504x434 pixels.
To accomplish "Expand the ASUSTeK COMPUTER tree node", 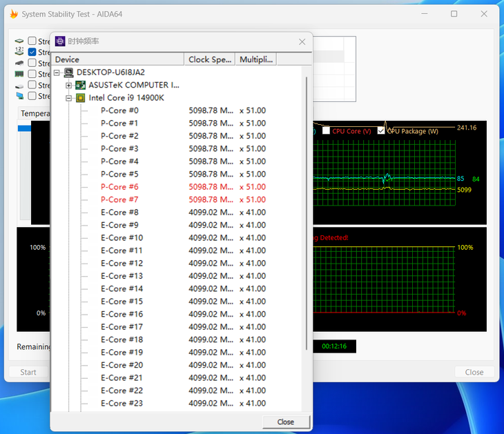I will point(68,85).
